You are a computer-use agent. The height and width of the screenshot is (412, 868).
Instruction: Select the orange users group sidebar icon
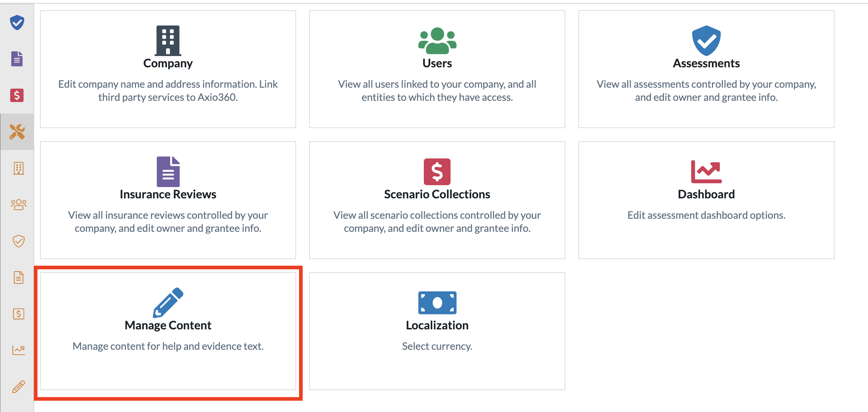(x=19, y=205)
